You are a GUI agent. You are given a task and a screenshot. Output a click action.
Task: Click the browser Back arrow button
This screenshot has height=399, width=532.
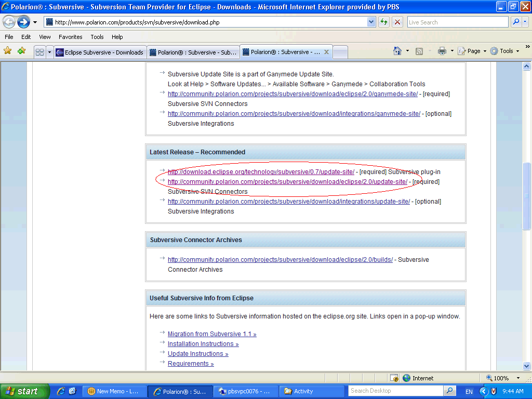pyautogui.click(x=9, y=22)
